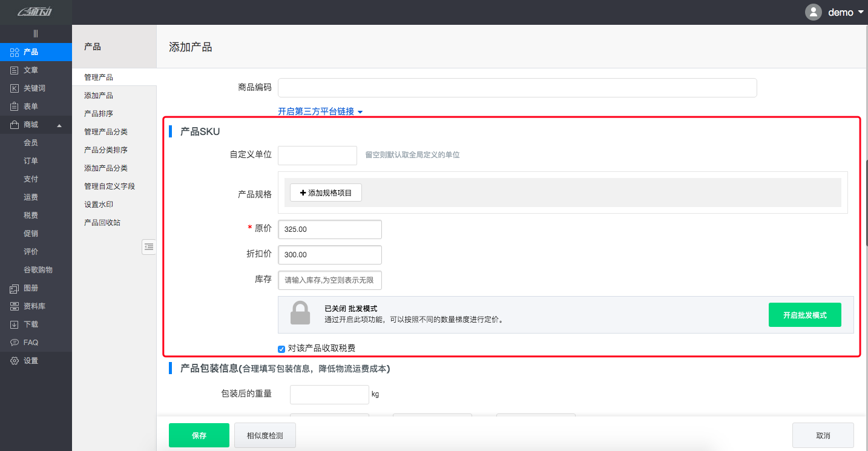The image size is (868, 451).
Task: Click the 添加规格项目 button
Action: (x=326, y=193)
